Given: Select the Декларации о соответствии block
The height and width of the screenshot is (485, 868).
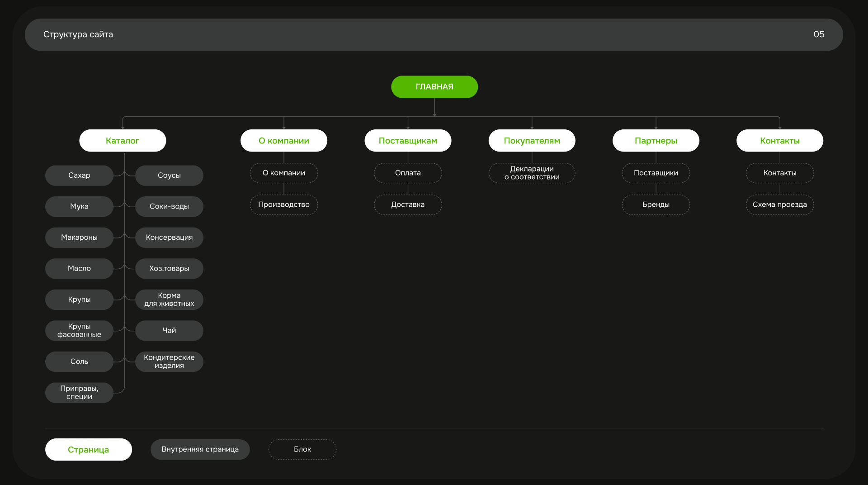Looking at the screenshot, I should point(532,173).
